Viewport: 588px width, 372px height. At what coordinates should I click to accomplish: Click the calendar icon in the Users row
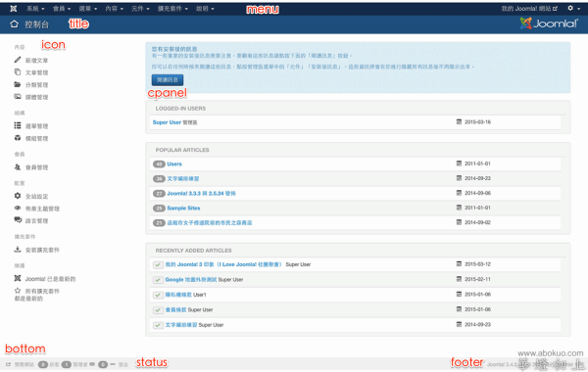click(459, 163)
